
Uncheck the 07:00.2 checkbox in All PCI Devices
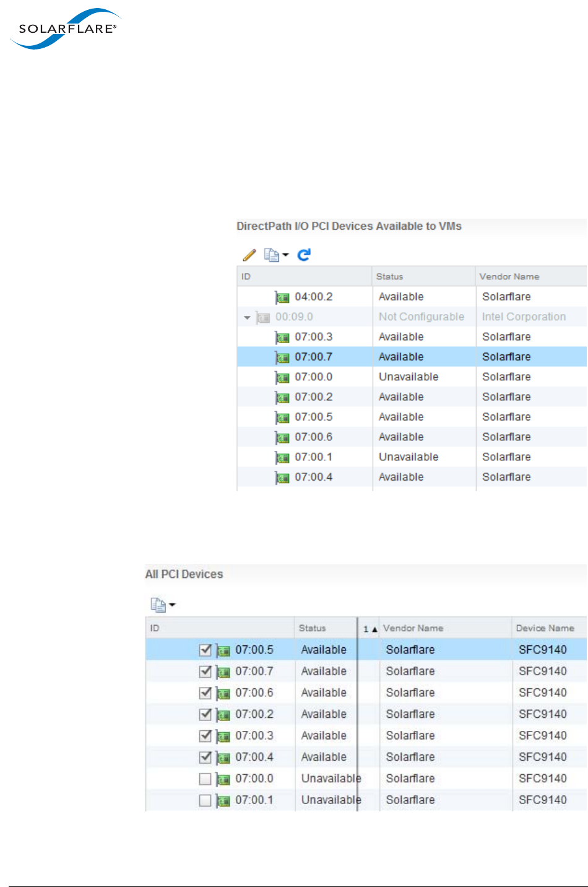tap(205, 714)
